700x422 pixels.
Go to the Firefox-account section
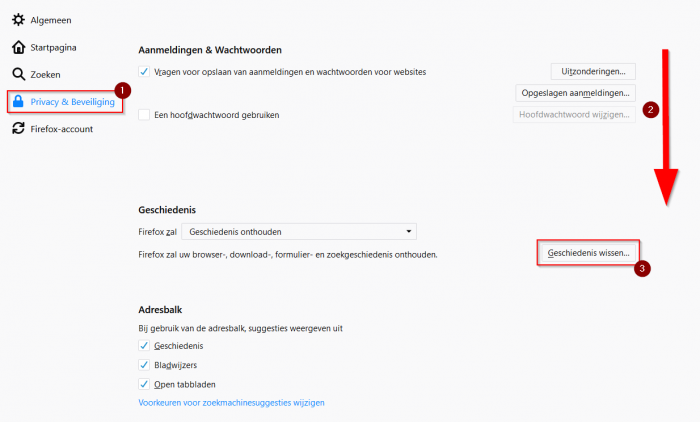point(62,129)
